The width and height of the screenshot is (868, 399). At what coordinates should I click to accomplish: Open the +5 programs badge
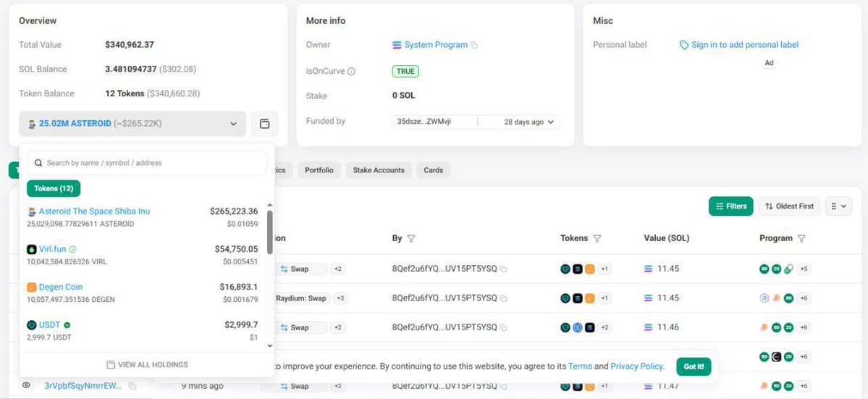point(804,269)
